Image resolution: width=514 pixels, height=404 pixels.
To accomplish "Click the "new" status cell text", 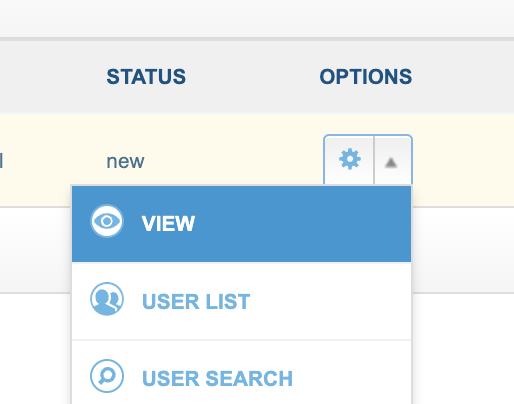I will coord(125,162).
